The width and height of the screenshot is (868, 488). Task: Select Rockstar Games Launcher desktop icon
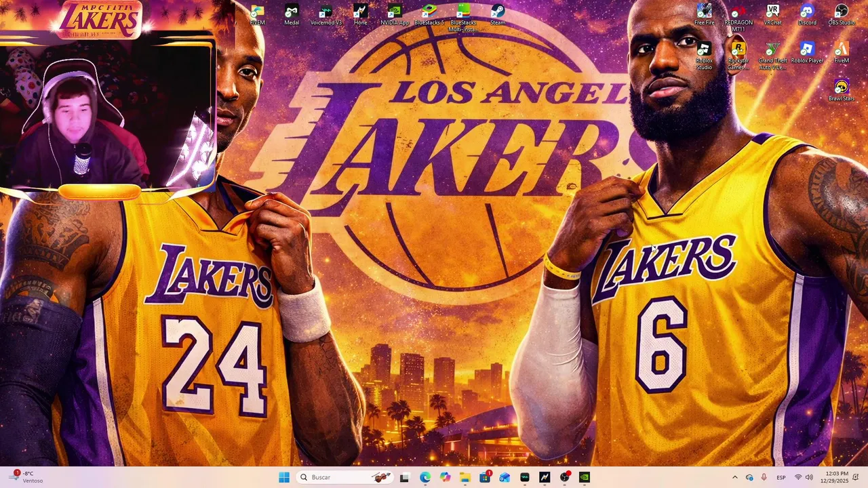click(738, 56)
